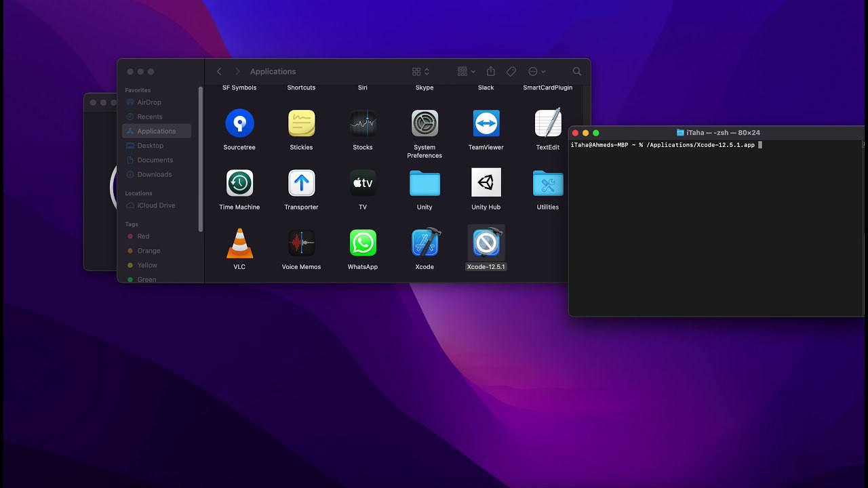
Task: Minimize the Terminal window
Action: [x=586, y=133]
